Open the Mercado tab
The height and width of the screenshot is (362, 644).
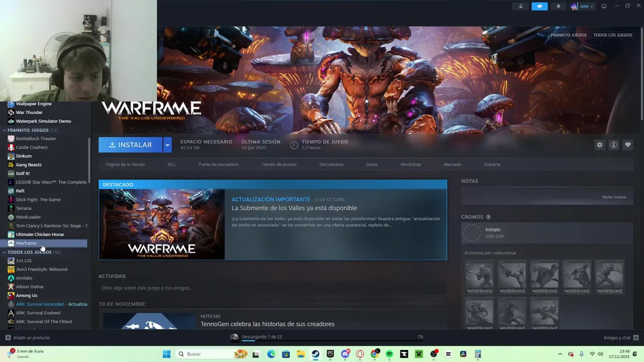452,164
